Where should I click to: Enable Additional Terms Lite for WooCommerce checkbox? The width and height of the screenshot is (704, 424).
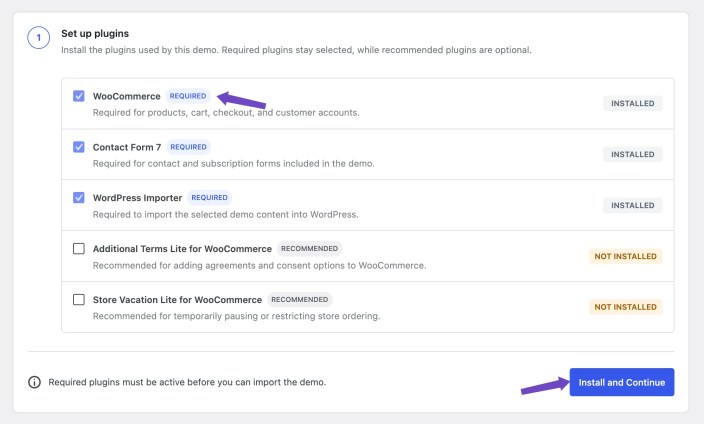pos(79,248)
